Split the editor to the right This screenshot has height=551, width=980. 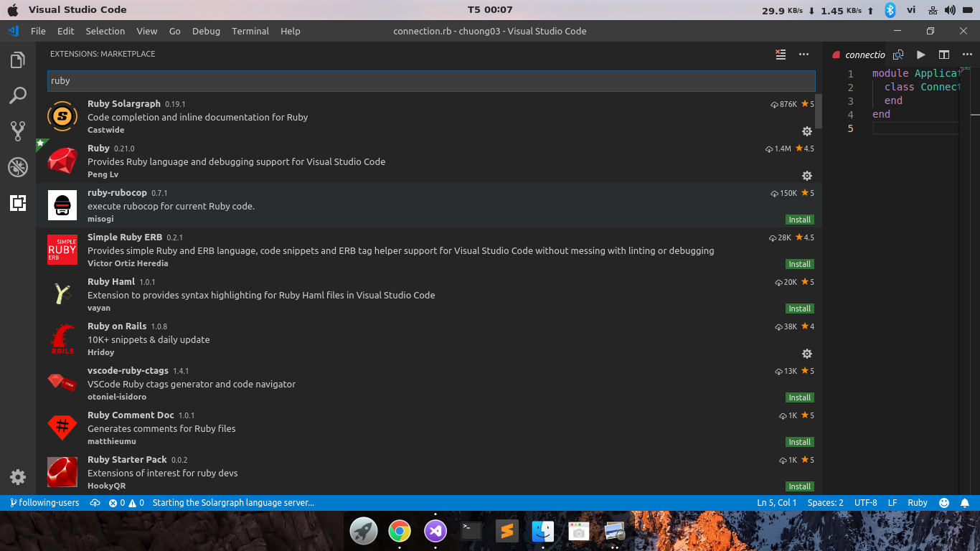click(944, 55)
